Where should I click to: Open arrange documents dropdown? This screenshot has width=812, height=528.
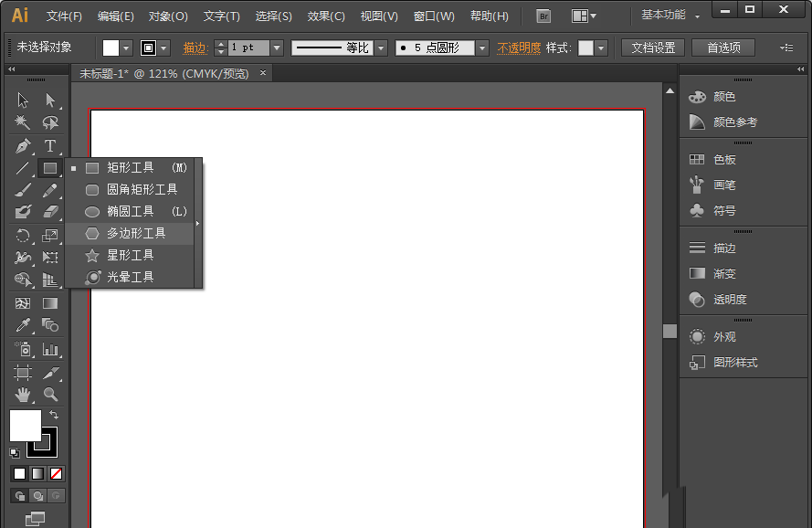(x=584, y=16)
